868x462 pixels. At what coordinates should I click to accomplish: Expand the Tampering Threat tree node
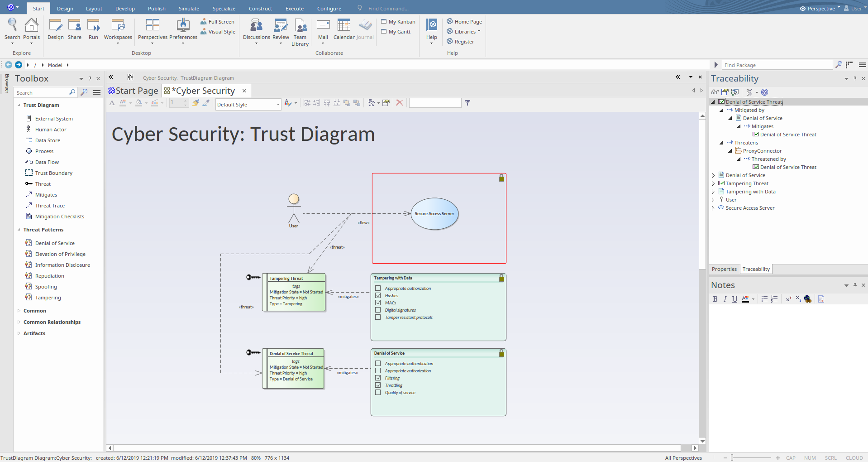713,183
